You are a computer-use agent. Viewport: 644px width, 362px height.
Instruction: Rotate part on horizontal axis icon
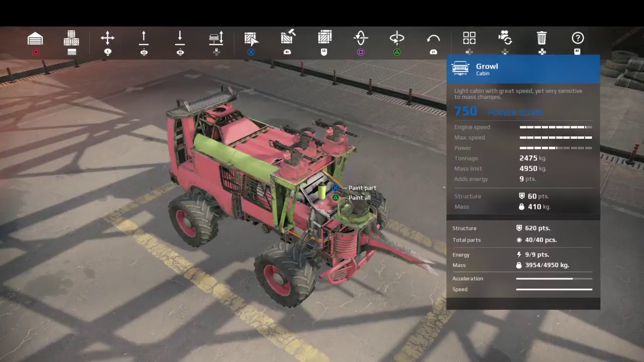397,38
